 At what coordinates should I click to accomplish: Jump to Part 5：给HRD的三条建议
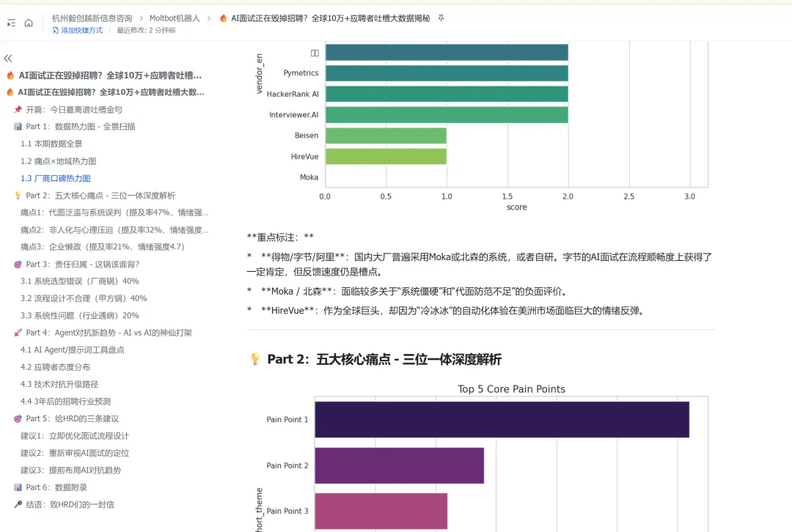click(72, 418)
